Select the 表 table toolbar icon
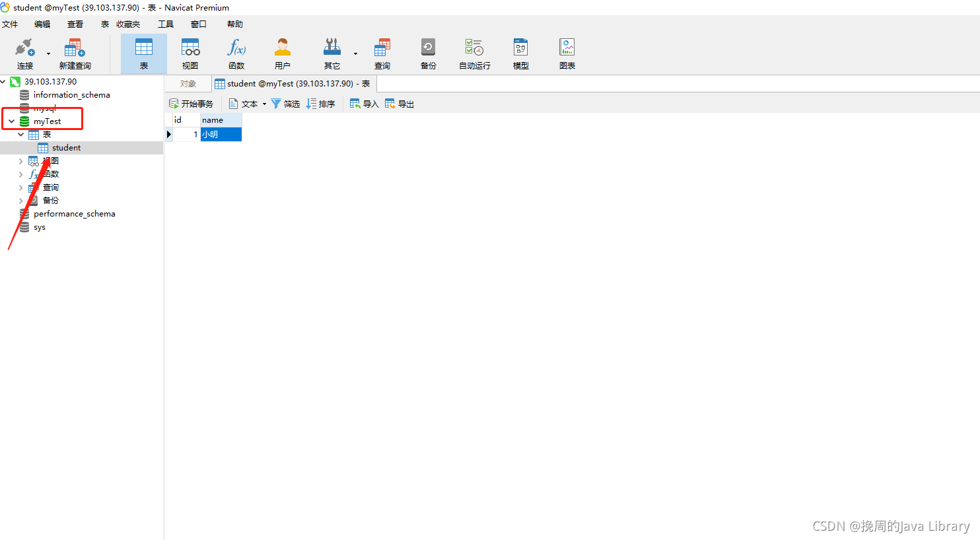The width and height of the screenshot is (980, 540). point(144,53)
